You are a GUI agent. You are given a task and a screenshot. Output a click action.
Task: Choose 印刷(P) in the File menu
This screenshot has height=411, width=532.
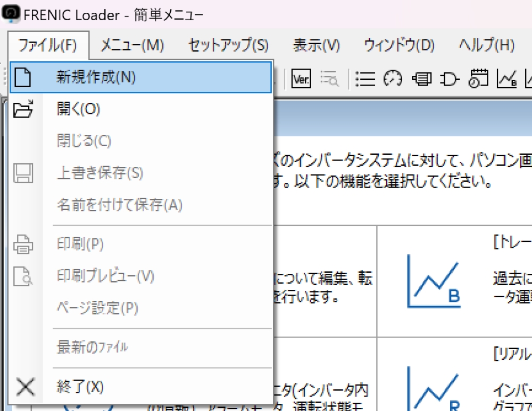141,244
